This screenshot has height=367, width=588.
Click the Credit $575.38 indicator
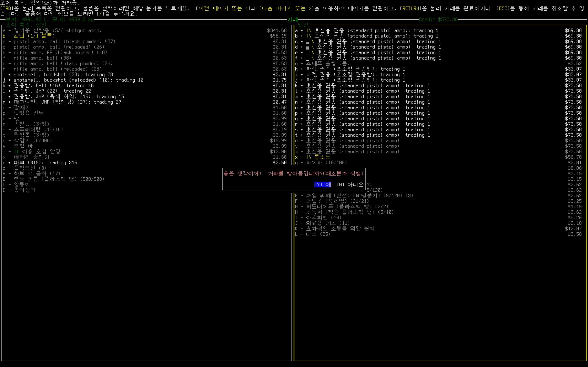438,19
